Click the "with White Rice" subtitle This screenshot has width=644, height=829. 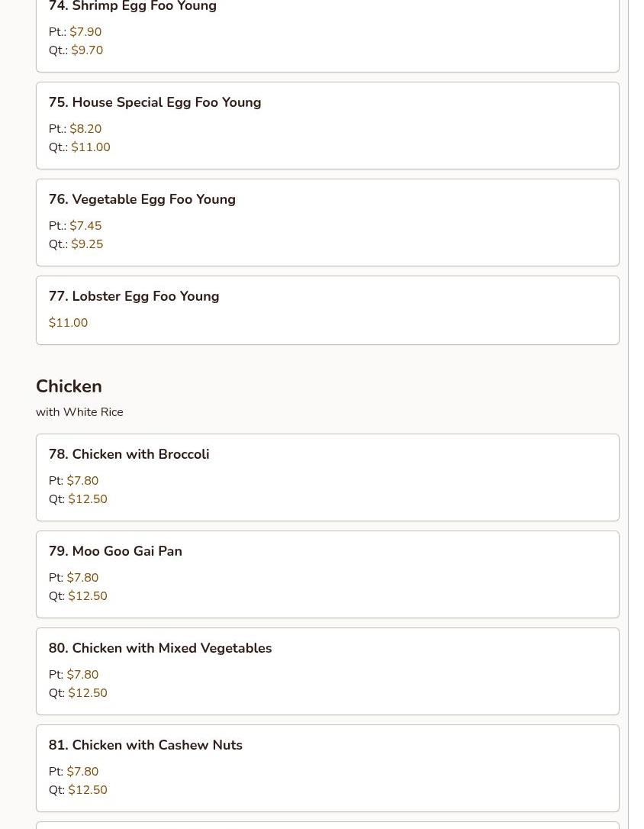tap(79, 412)
